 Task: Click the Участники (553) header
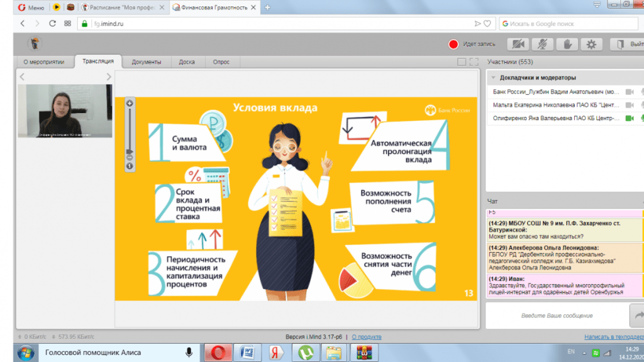510,62
